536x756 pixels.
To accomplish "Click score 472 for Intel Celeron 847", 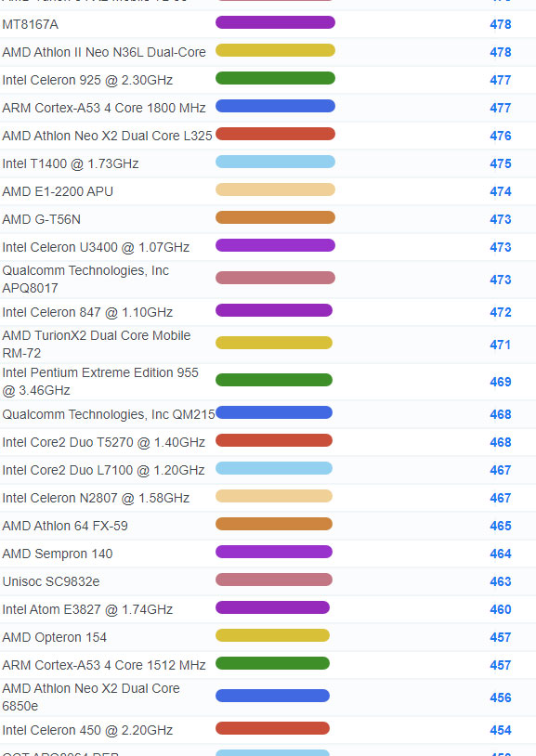I will [x=501, y=312].
